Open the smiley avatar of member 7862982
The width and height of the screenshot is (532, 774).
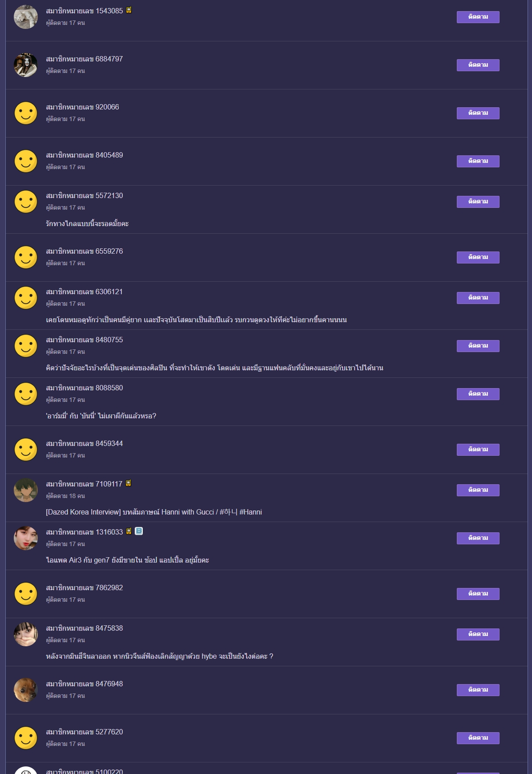(x=26, y=594)
